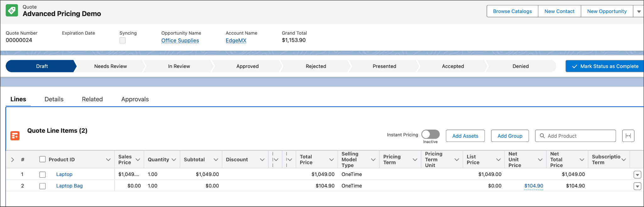
Task: Switch to the Lines tab
Action: point(18,99)
